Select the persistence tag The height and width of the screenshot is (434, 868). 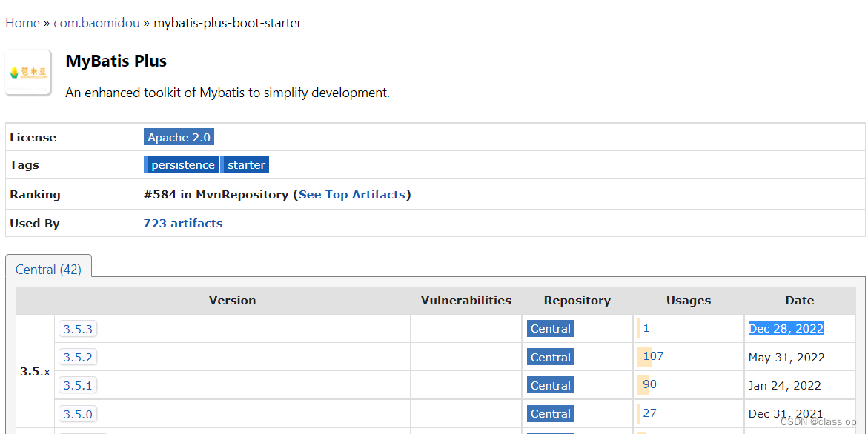click(182, 164)
